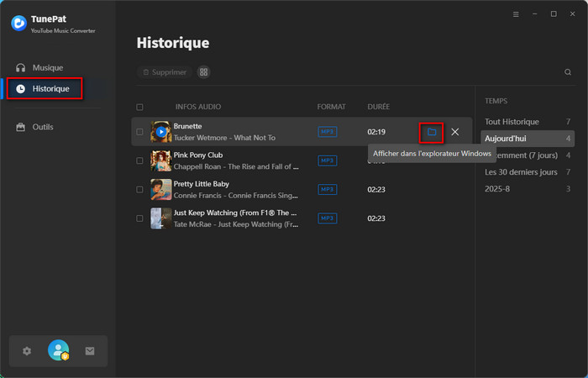Maximize the TunePat window

click(x=554, y=14)
